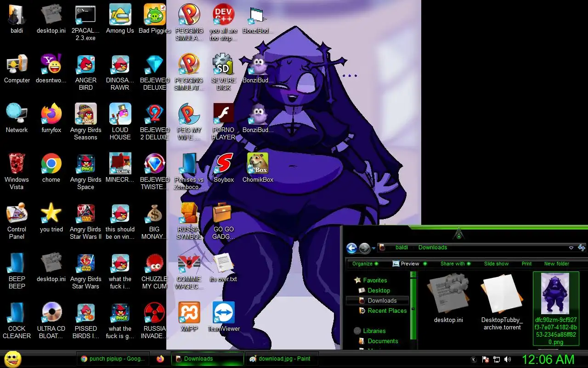
Task: Select the 2PACAL 2.3.exe shortcut
Action: [x=85, y=23]
